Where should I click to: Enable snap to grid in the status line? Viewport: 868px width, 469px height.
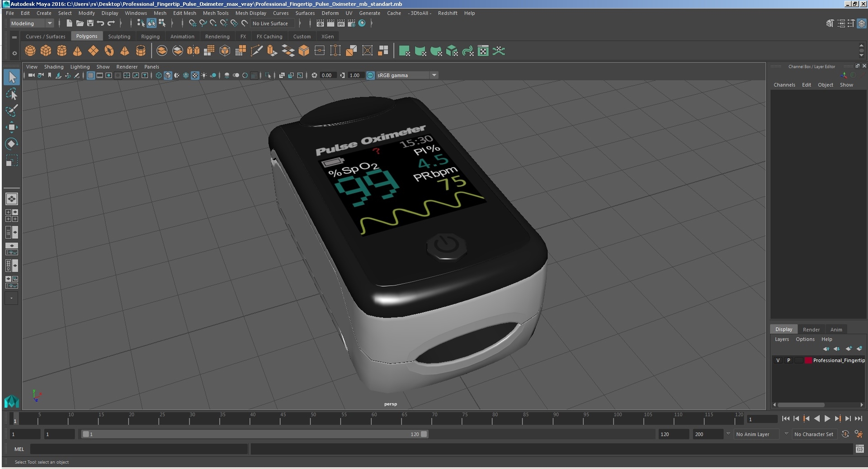coord(193,23)
